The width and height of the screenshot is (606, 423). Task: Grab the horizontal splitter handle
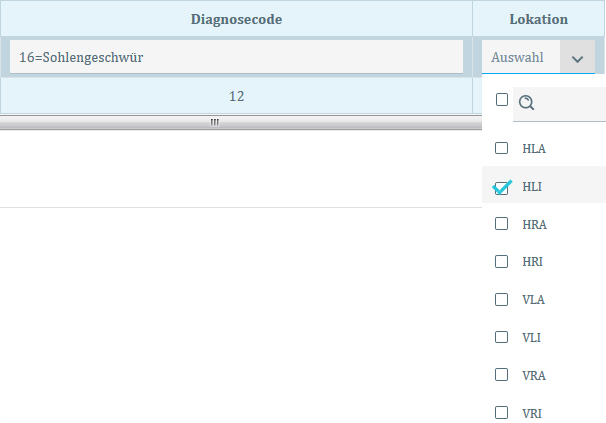pos(214,121)
